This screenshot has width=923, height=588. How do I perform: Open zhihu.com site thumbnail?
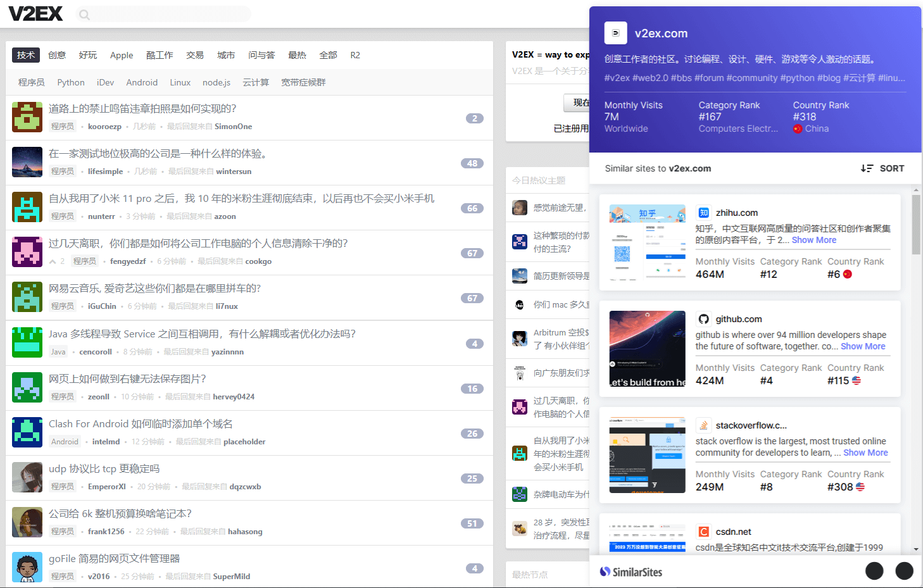647,242
